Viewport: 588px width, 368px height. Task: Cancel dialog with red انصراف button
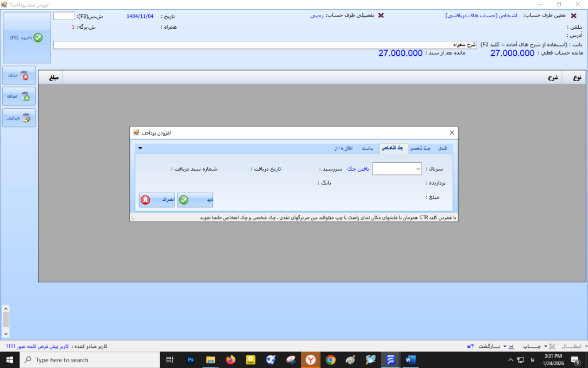pyautogui.click(x=157, y=200)
